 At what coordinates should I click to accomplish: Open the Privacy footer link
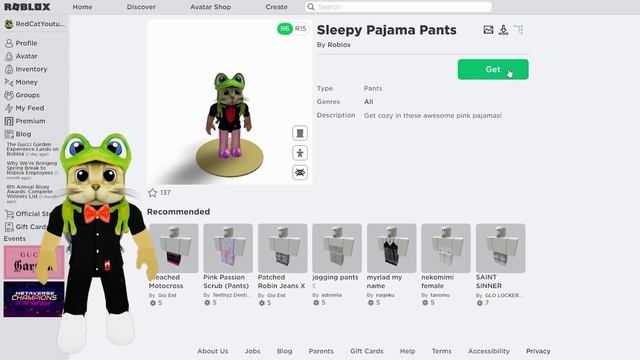(x=538, y=351)
